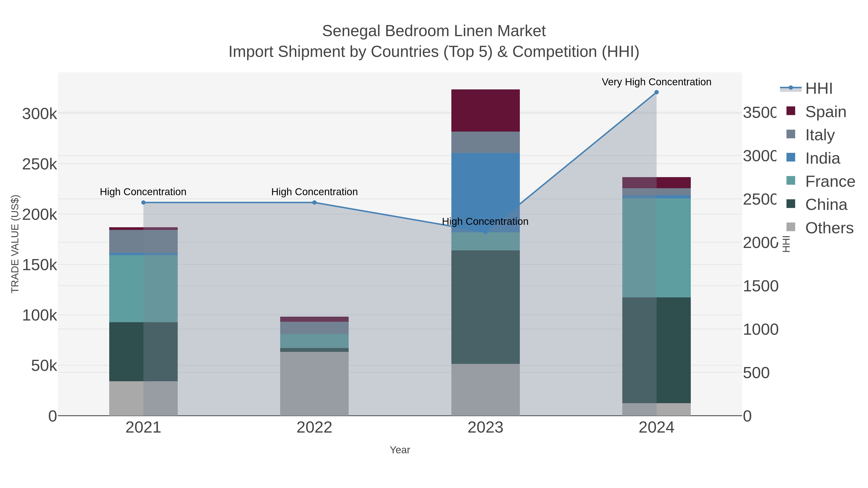Click the France teal legend swatch

coord(791,180)
